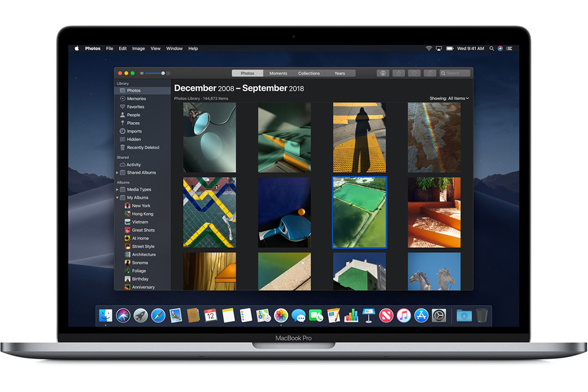Open Safari from the Dock
The image size is (588, 392).
tap(158, 315)
